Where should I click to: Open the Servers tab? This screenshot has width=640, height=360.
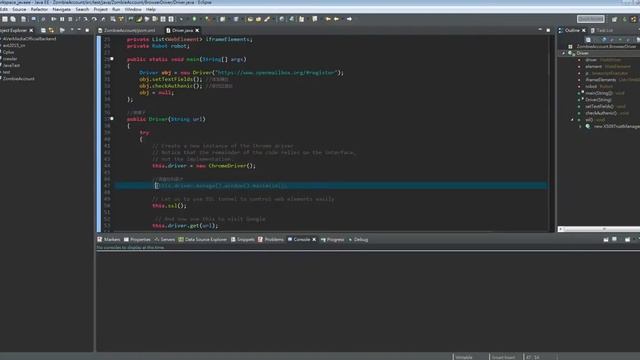tap(164, 240)
